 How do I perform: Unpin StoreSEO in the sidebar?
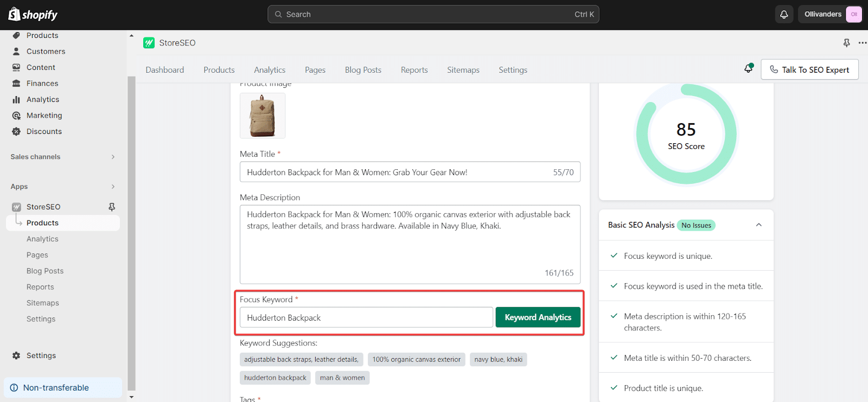112,207
